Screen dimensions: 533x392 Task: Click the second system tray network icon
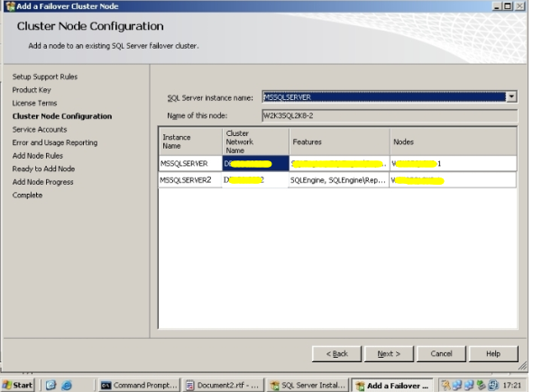[457, 385]
